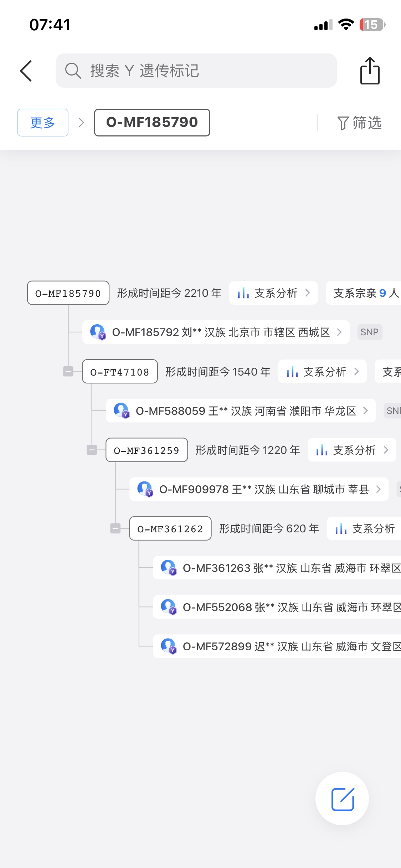
Task: Focus the 搜索 Y 遗传标记 search field
Action: 196,71
